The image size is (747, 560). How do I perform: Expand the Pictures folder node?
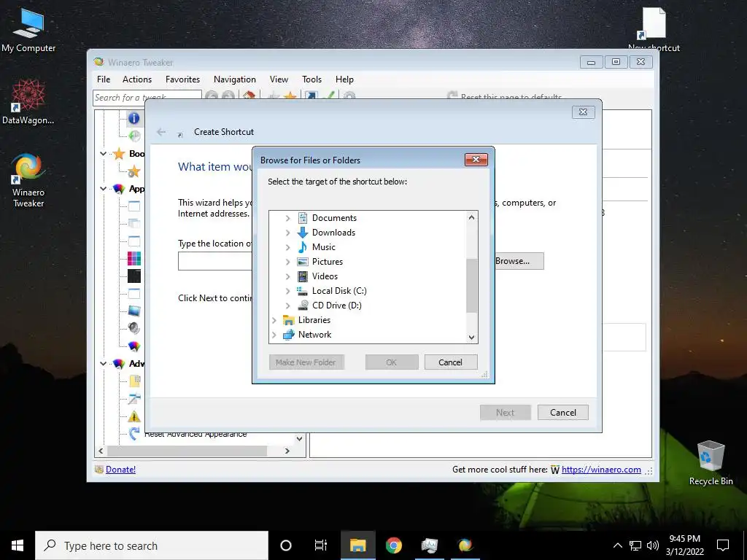click(x=287, y=262)
